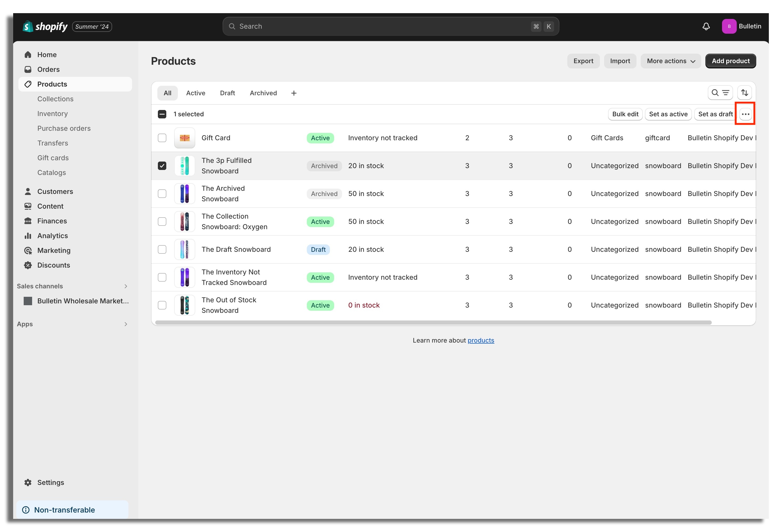Click the Bulk edit button

click(x=625, y=114)
